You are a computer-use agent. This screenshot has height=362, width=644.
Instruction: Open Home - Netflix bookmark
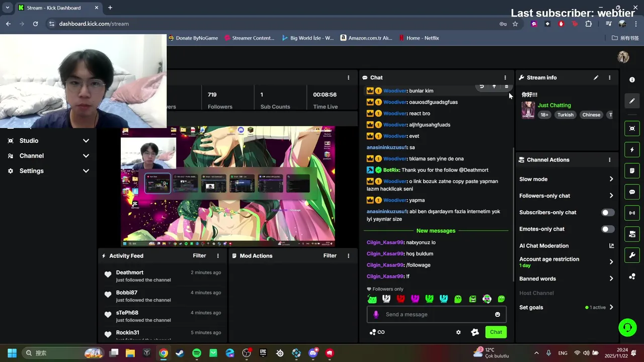pyautogui.click(x=419, y=38)
